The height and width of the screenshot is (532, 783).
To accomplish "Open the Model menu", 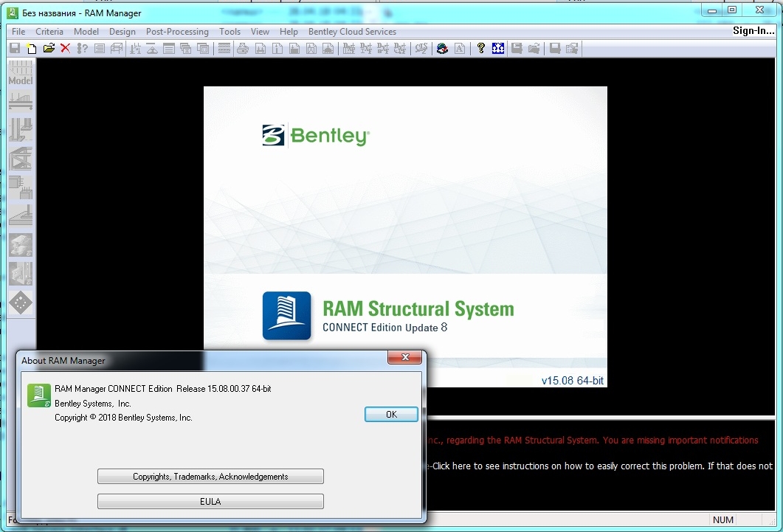I will pyautogui.click(x=86, y=32).
